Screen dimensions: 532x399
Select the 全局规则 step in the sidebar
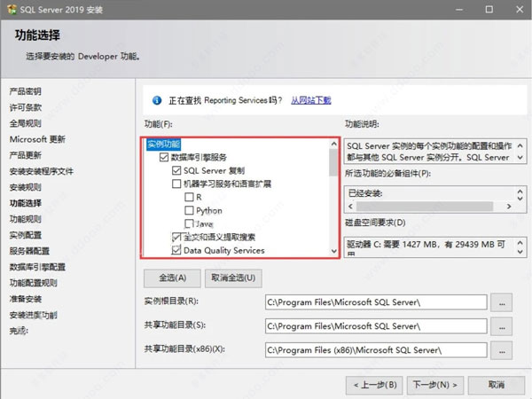click(26, 123)
